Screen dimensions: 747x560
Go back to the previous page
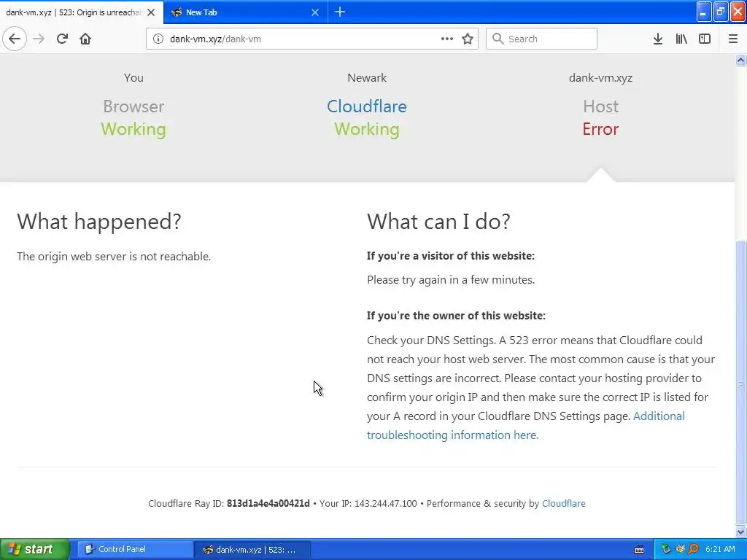(15, 39)
